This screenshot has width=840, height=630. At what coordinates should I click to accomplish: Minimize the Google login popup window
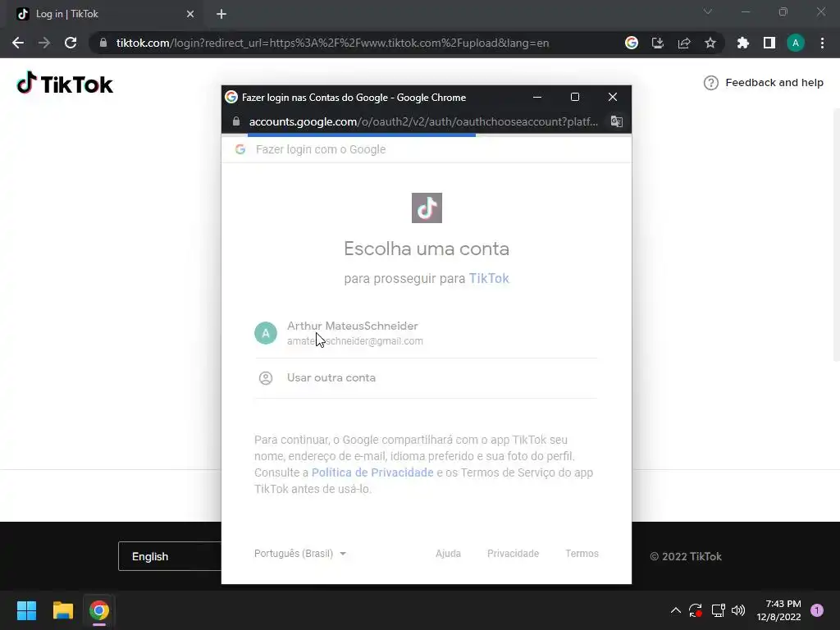pyautogui.click(x=537, y=97)
